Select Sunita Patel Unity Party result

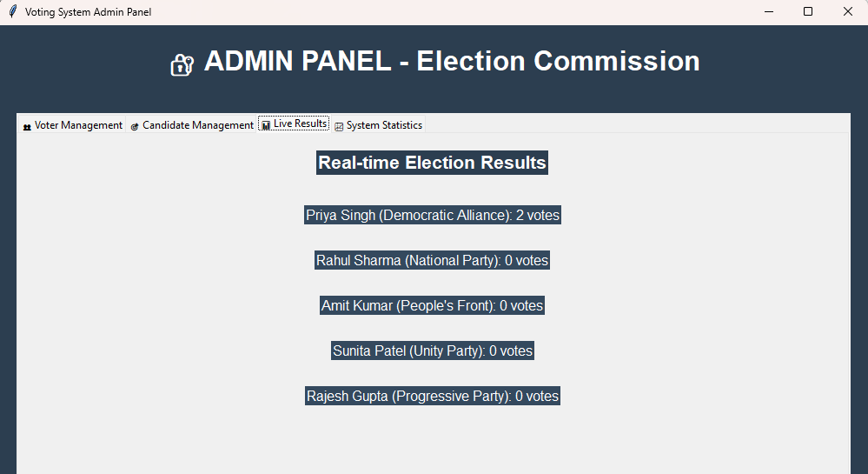pyautogui.click(x=432, y=350)
